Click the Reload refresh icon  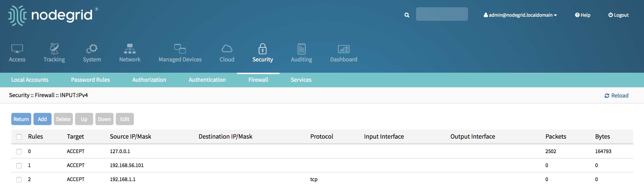tap(607, 96)
